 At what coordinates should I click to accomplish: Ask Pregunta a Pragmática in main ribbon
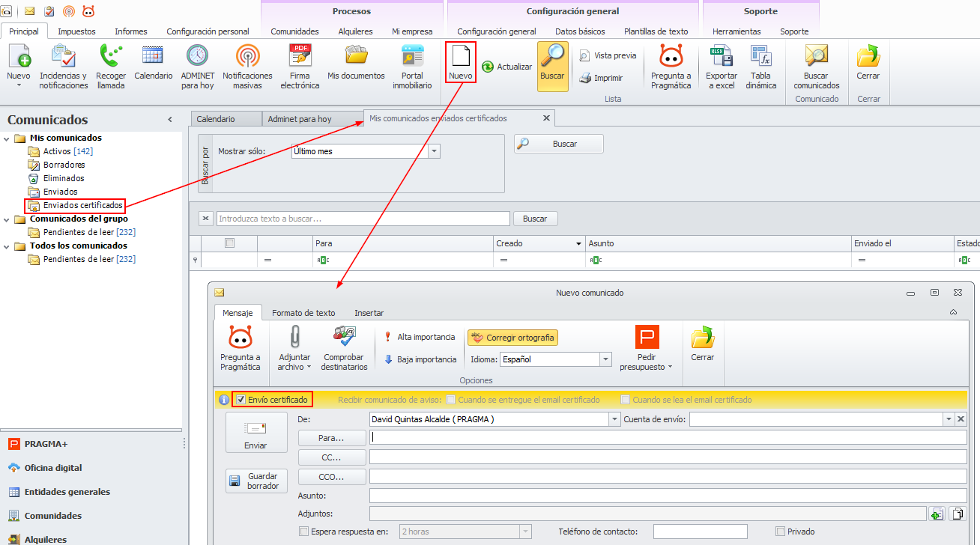671,67
